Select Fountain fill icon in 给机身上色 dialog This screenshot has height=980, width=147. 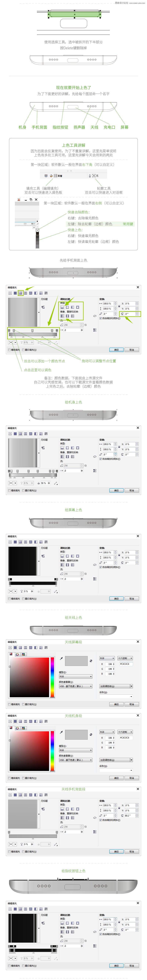[20, 434]
